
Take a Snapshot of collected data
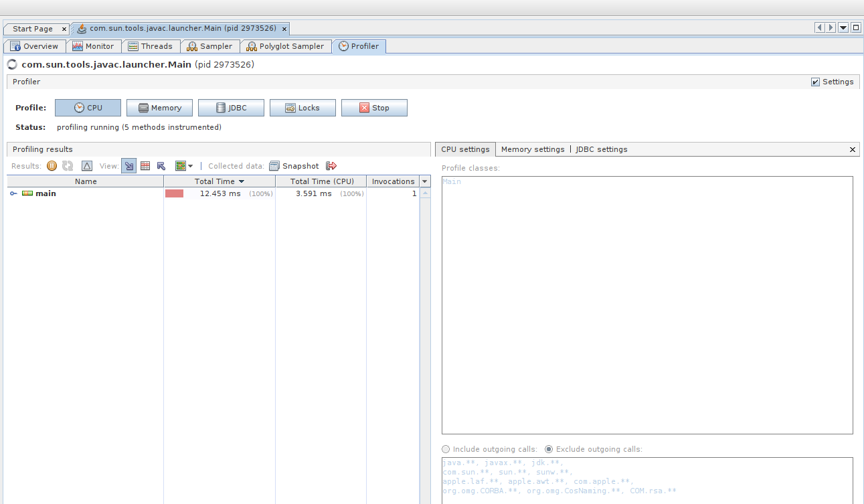[294, 166]
